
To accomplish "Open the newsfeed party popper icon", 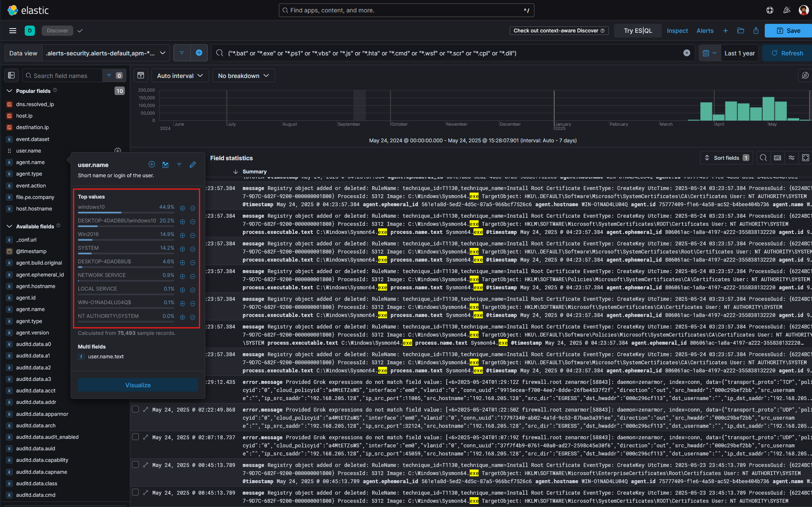I will click(x=787, y=10).
